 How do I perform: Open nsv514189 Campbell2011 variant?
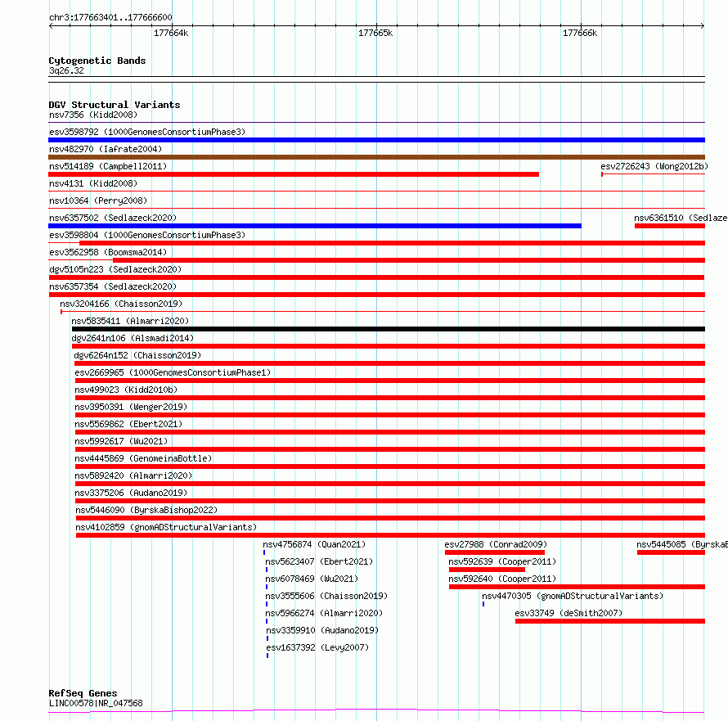tap(108, 166)
